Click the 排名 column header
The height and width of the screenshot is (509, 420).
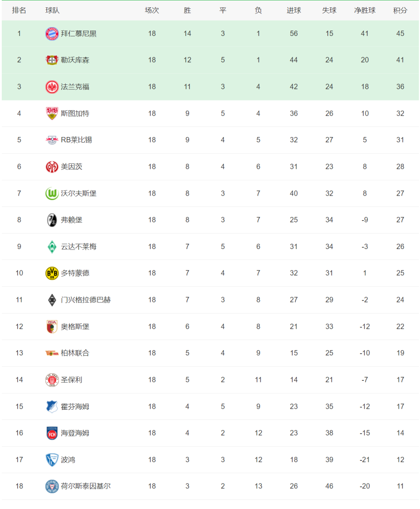(19, 11)
